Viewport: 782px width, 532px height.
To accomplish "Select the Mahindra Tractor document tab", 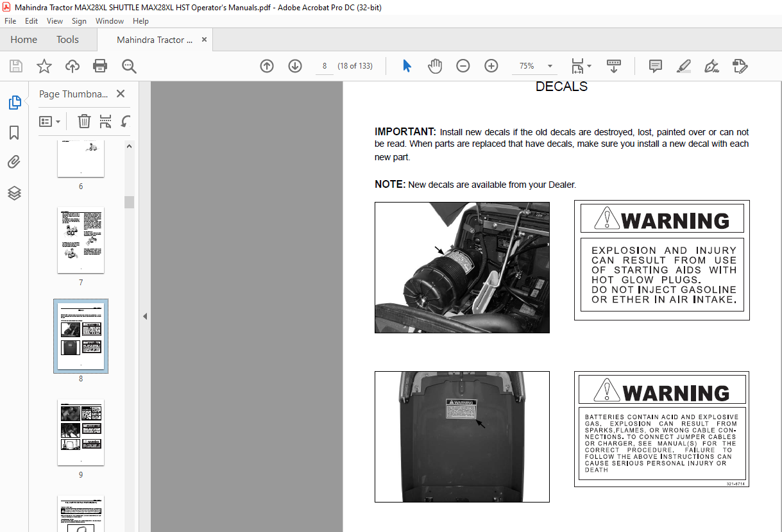I will tap(155, 40).
